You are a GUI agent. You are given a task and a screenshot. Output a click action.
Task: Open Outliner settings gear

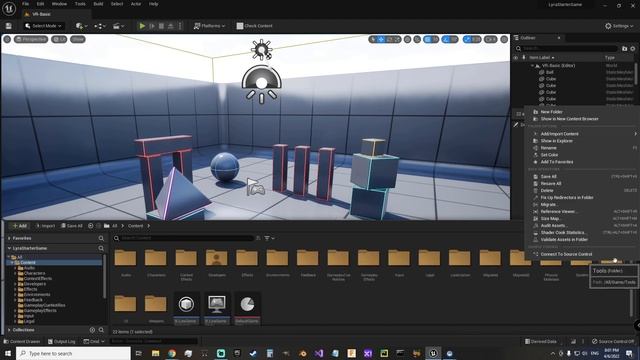[633, 49]
